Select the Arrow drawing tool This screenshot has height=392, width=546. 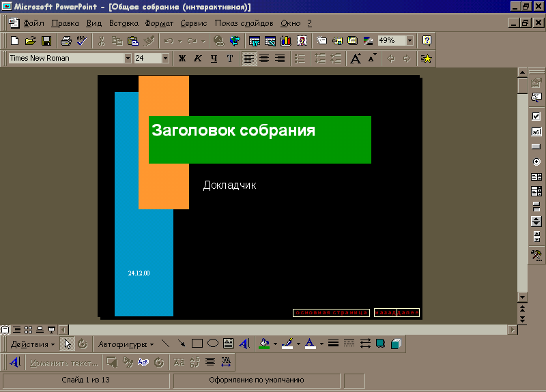[181, 344]
